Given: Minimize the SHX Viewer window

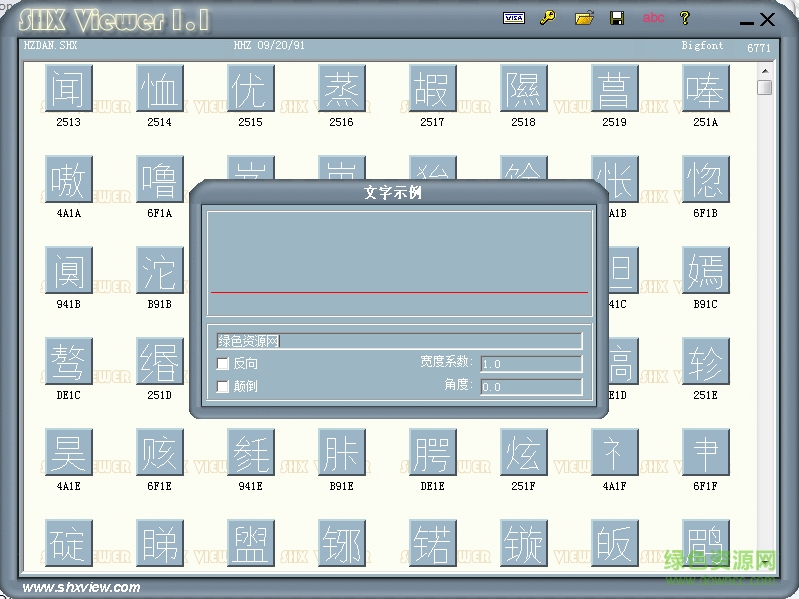Looking at the screenshot, I should click(x=744, y=20).
